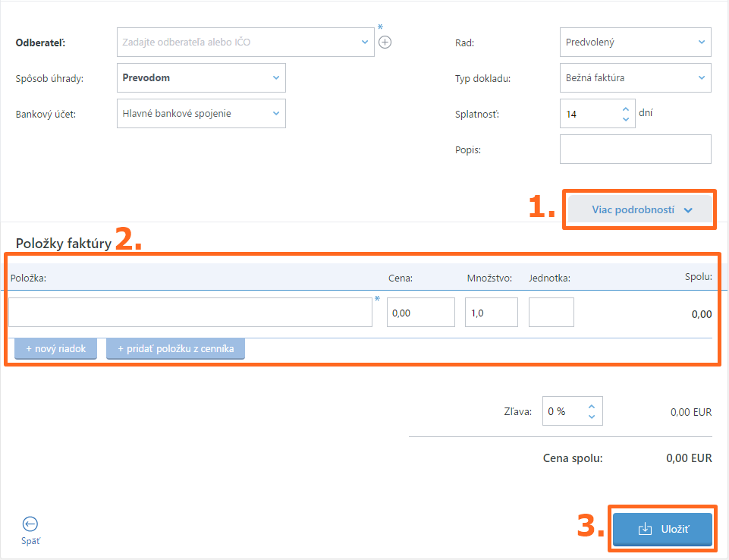The width and height of the screenshot is (729, 560).
Task: Increase Splatnosť days with up arrow
Action: [x=625, y=109]
